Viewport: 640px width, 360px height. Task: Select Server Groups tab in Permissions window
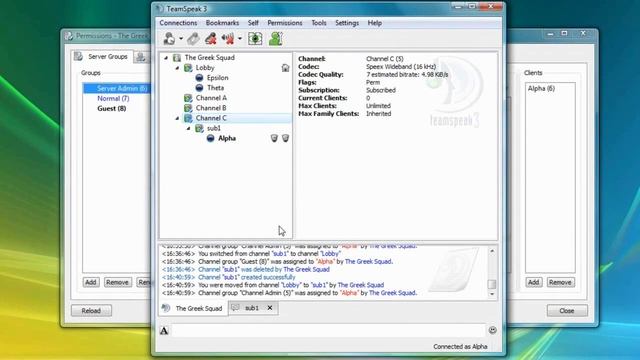[103, 57]
